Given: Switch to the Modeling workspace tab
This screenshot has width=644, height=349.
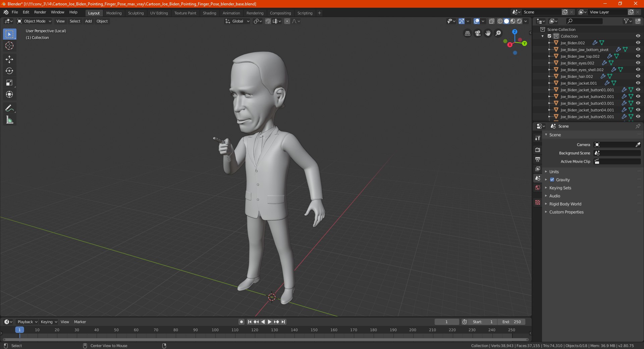Looking at the screenshot, I should point(114,13).
